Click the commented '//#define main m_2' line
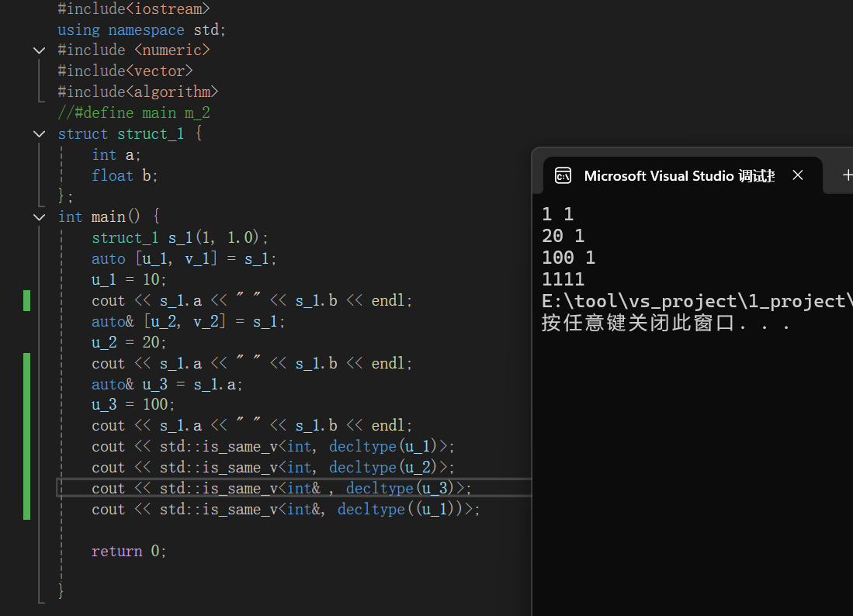853x616 pixels. [x=133, y=113]
